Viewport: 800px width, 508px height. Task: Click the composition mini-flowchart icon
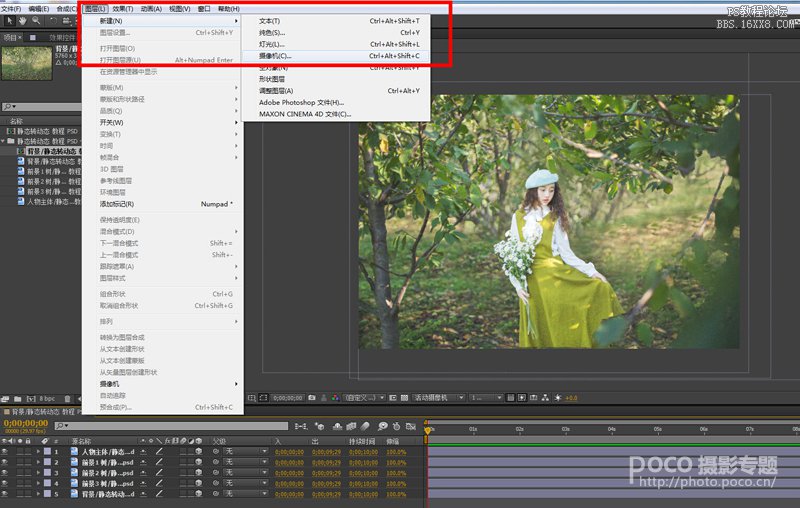coord(301,426)
